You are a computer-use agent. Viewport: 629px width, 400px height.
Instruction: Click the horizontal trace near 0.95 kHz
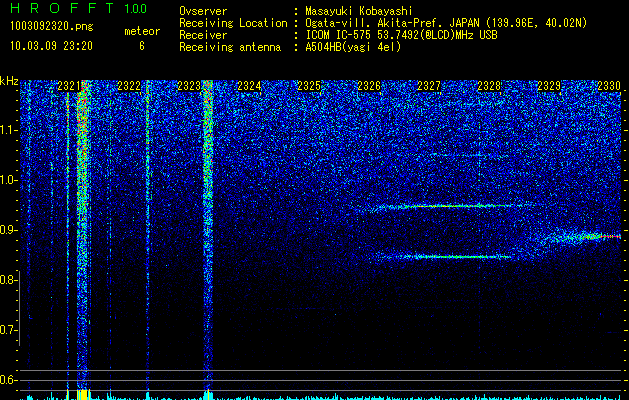pos(449,206)
